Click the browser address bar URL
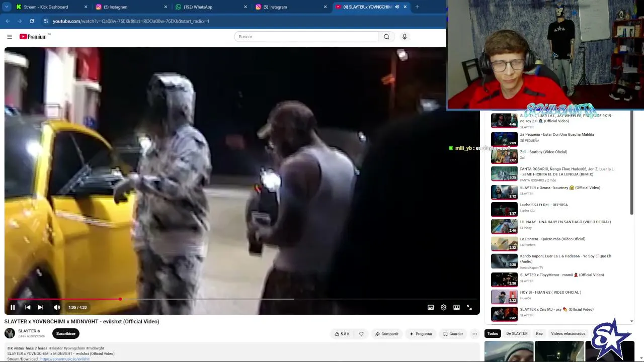Viewport: 644px width, 362px height. point(131,21)
